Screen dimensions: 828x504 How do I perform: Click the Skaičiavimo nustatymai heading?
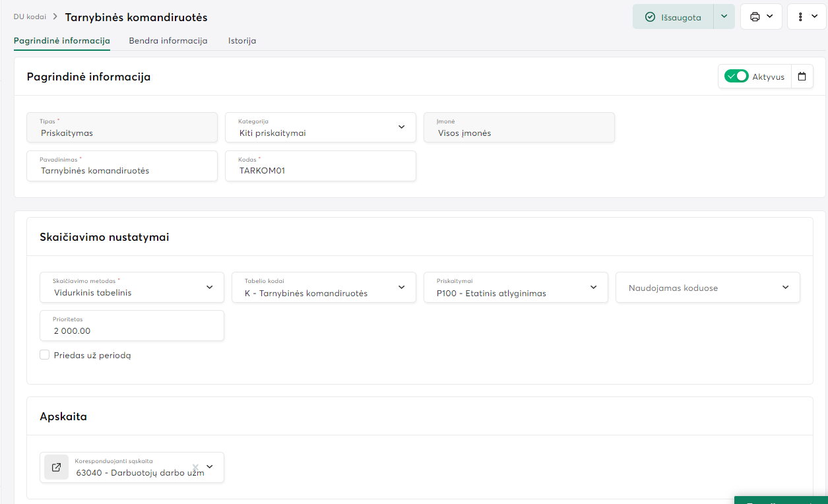[x=105, y=237]
